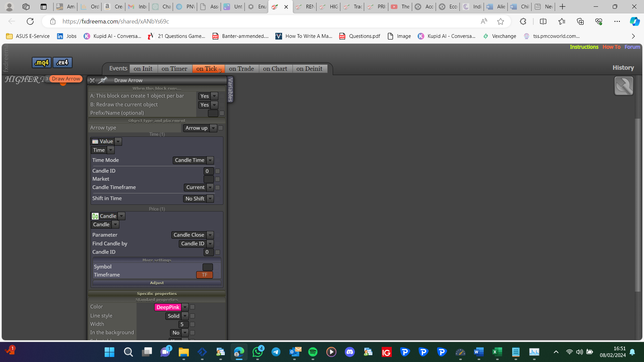Open Telegram from the taskbar

(276, 352)
